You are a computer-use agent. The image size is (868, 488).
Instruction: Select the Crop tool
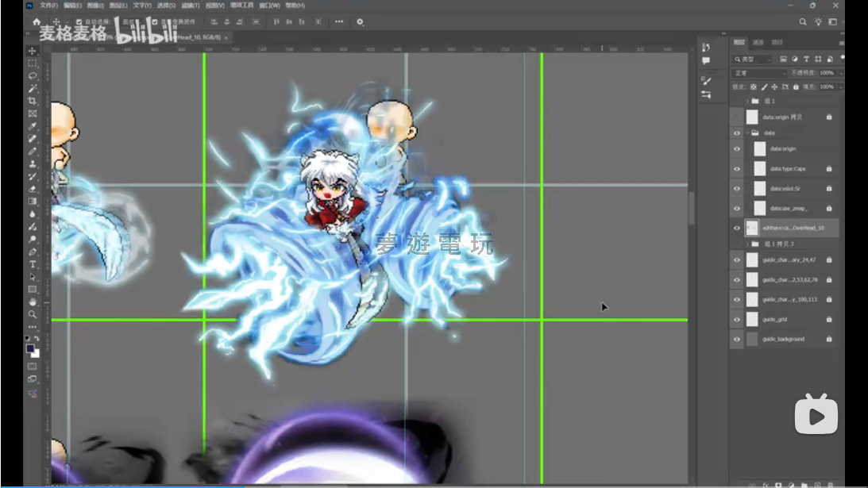point(33,102)
